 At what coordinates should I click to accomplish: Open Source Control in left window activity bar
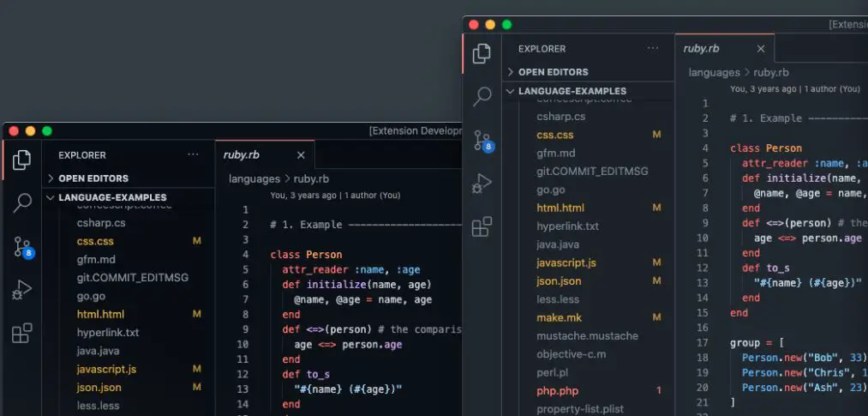pyautogui.click(x=23, y=248)
